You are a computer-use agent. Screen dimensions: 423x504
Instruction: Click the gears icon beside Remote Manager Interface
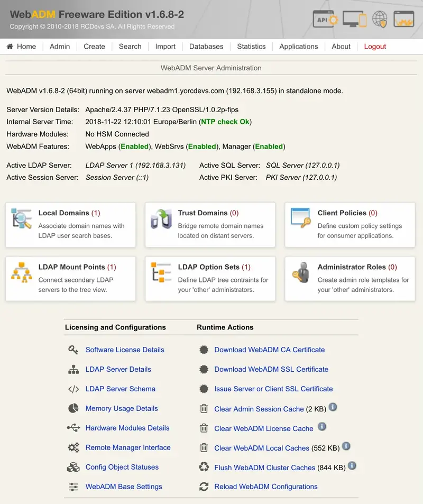click(x=73, y=447)
